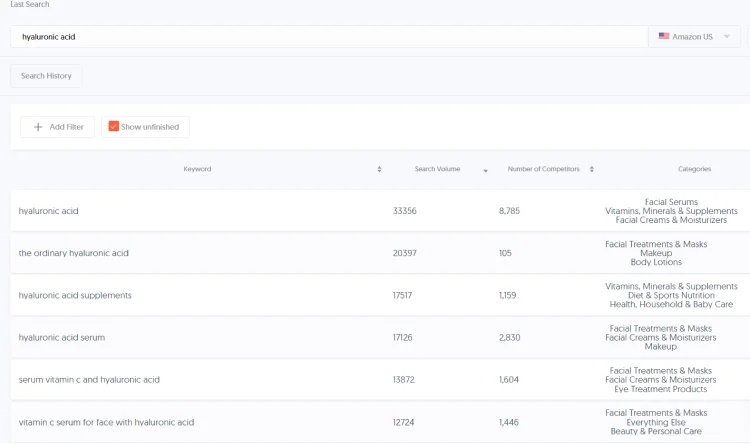Screen dimensions: 750x444
Task: Select 'vitamin c serum for face with hyaluronic acid'
Action: click(x=106, y=422)
